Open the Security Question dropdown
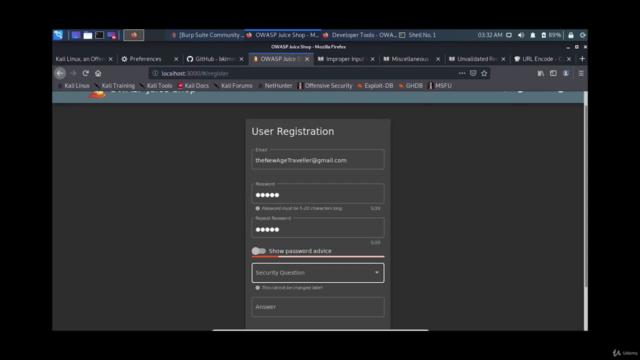640x360 pixels. [318, 273]
